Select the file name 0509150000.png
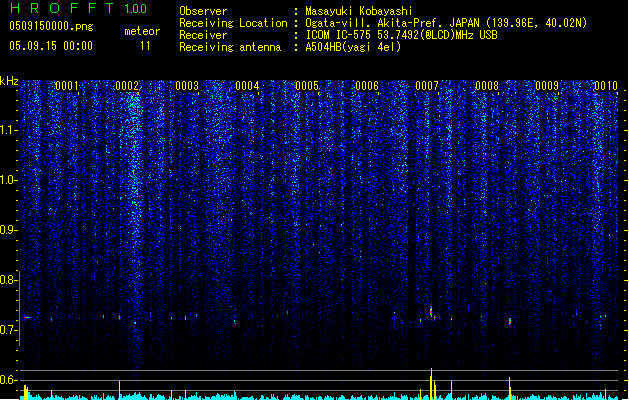Viewport: 629px width, 400px height. tap(51, 26)
